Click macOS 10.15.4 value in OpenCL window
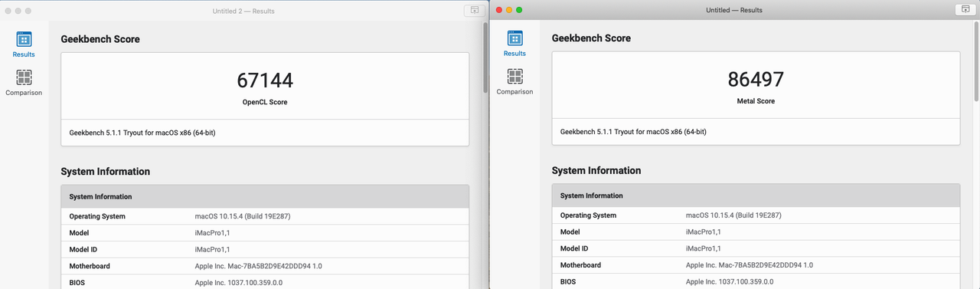This screenshot has height=289, width=980. 243,216
